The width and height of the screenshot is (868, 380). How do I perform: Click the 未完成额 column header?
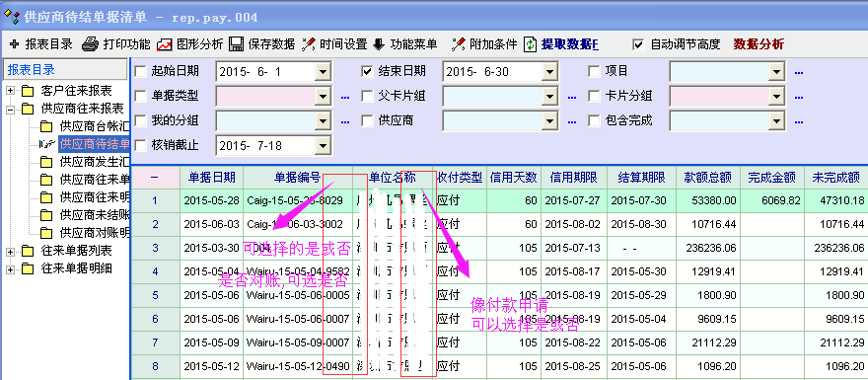[835, 178]
